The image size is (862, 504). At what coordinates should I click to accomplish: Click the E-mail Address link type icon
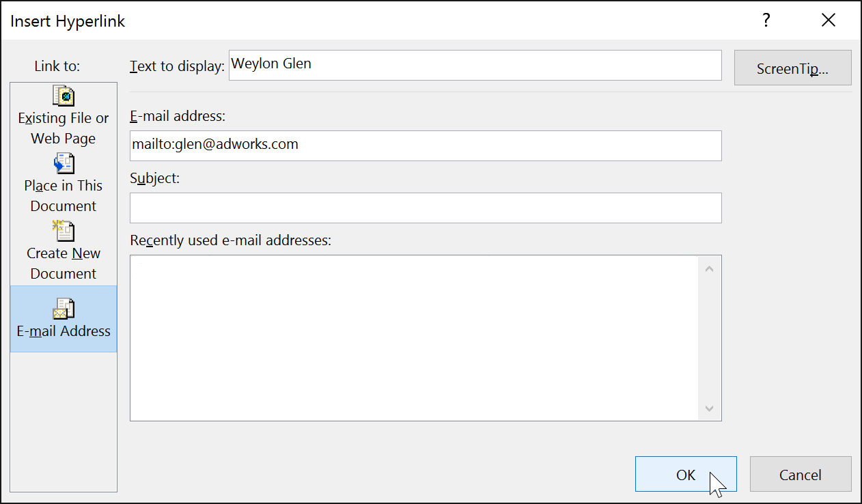pos(64,309)
